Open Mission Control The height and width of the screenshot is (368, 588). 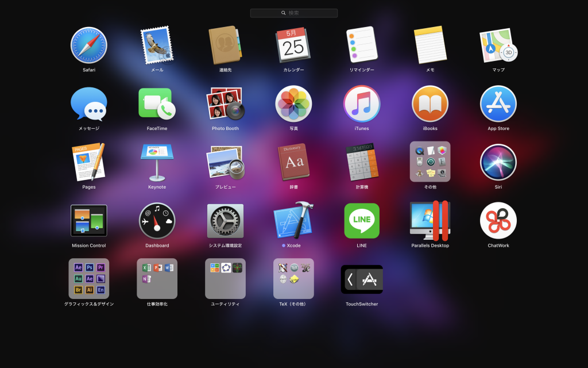tap(89, 221)
